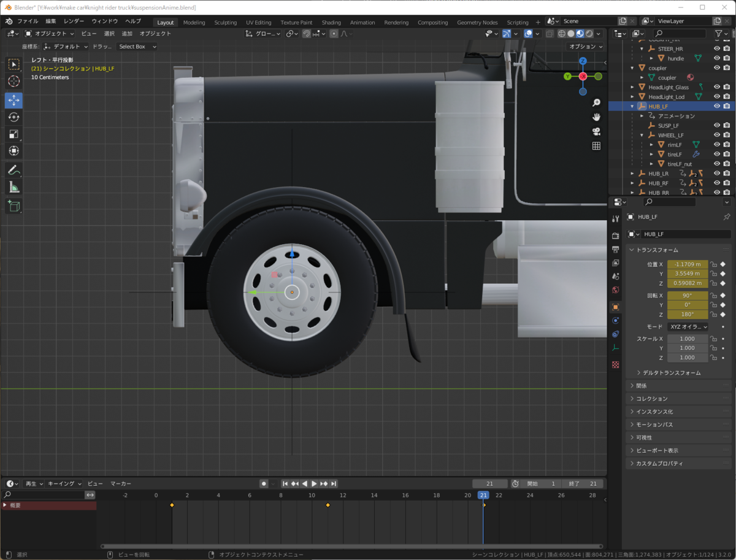Open the XYZ オイラー rotation mode dropdown
This screenshot has width=736, height=560.
tap(686, 327)
